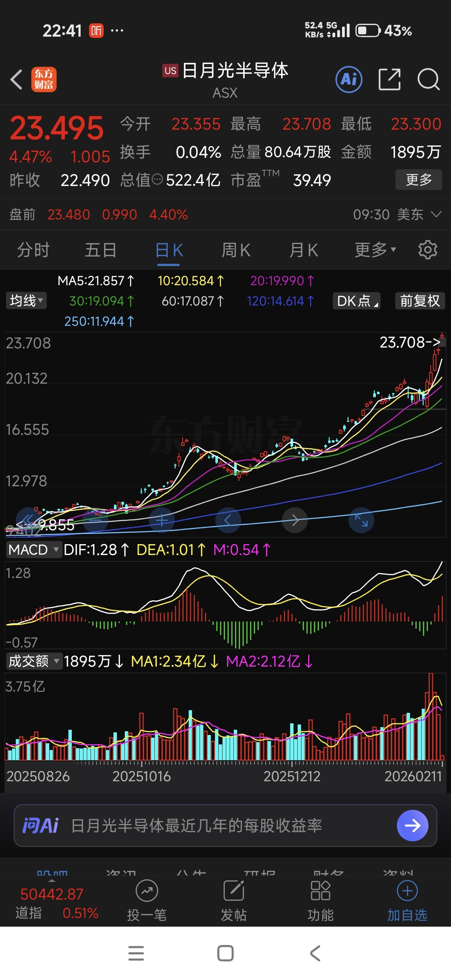Expand chart to fullscreen
This screenshot has height=980, width=451.
[361, 520]
